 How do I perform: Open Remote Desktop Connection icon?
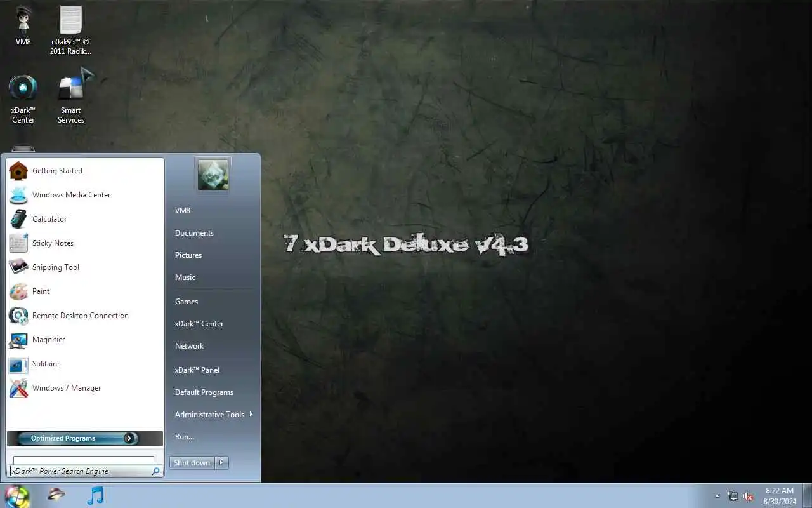[x=18, y=316]
